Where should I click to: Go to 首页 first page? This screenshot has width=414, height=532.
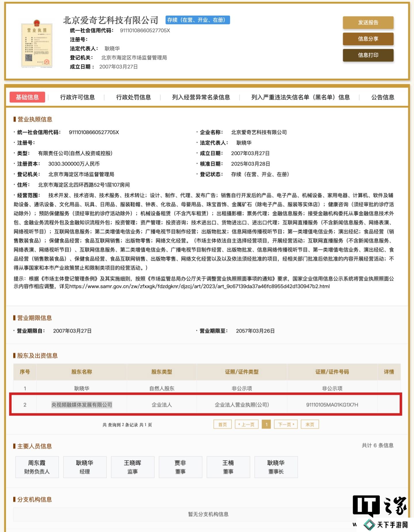coord(223,424)
